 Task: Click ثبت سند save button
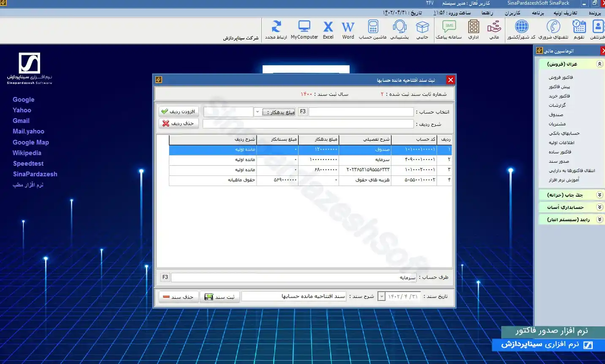coord(220,297)
